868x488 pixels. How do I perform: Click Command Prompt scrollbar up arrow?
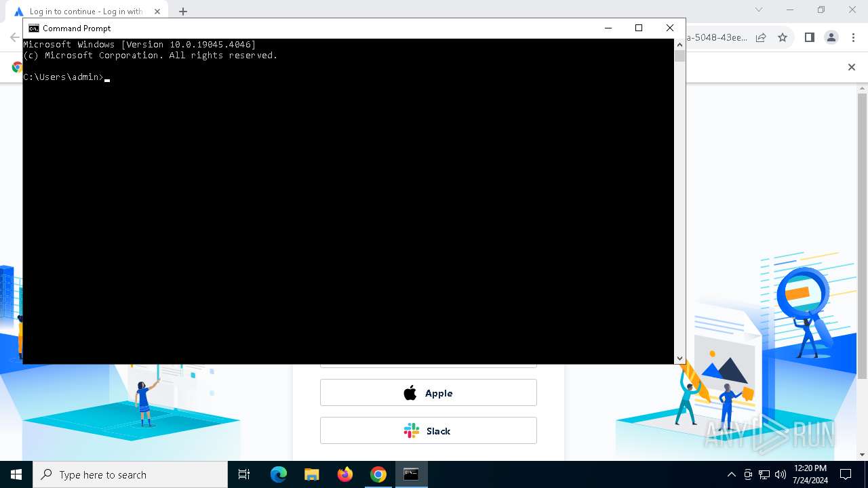[x=679, y=45]
